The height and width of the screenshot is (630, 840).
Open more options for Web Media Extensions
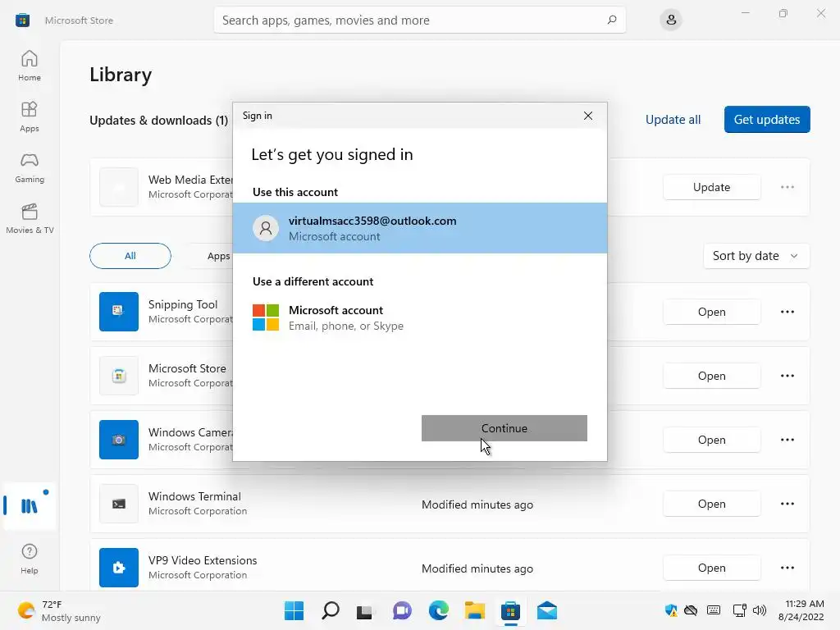point(787,187)
